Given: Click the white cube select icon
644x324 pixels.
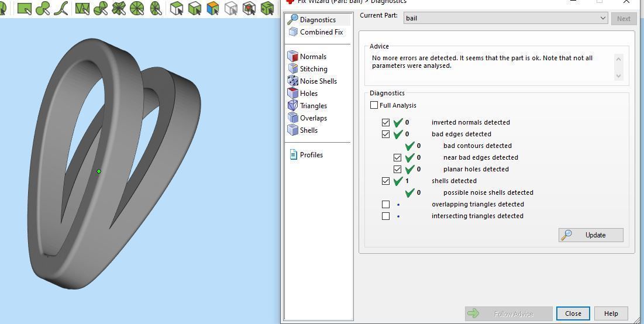Looking at the screenshot, I should point(176,8).
